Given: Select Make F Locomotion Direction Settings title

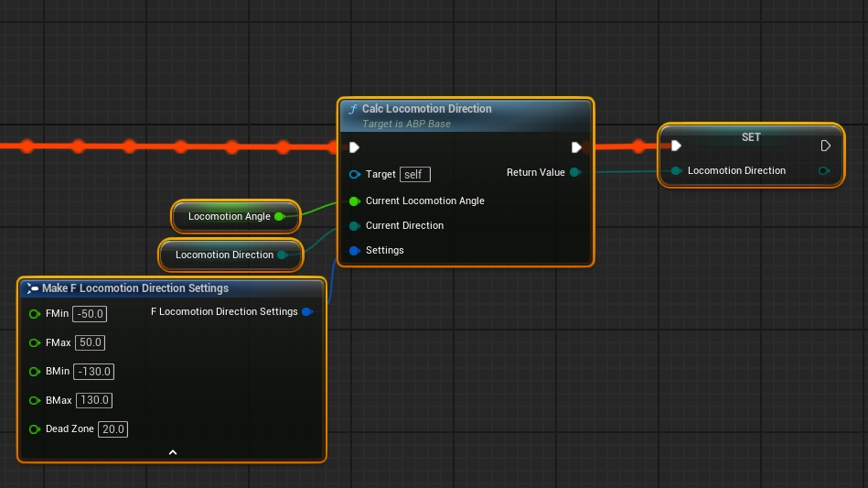Looking at the screenshot, I should (135, 288).
